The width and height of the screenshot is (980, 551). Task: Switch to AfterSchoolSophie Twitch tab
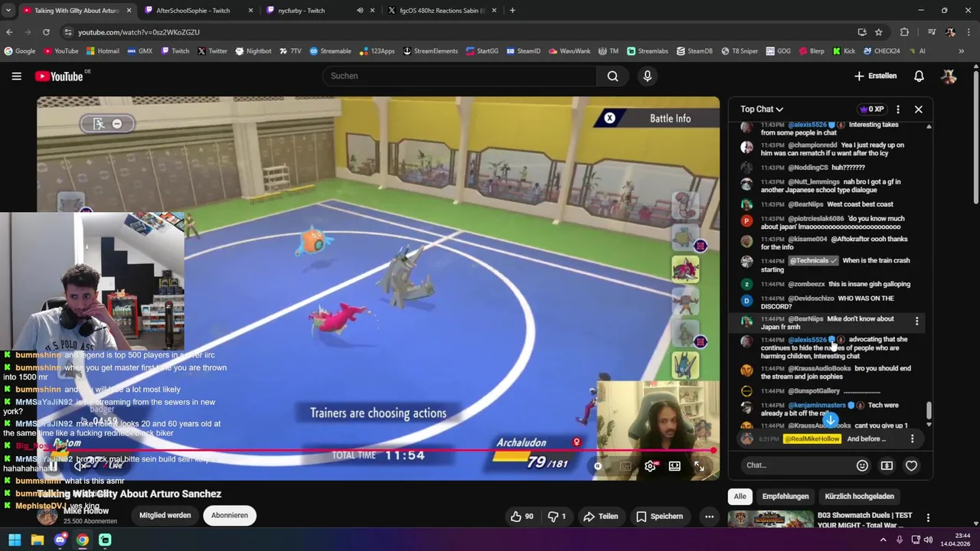tap(199, 11)
